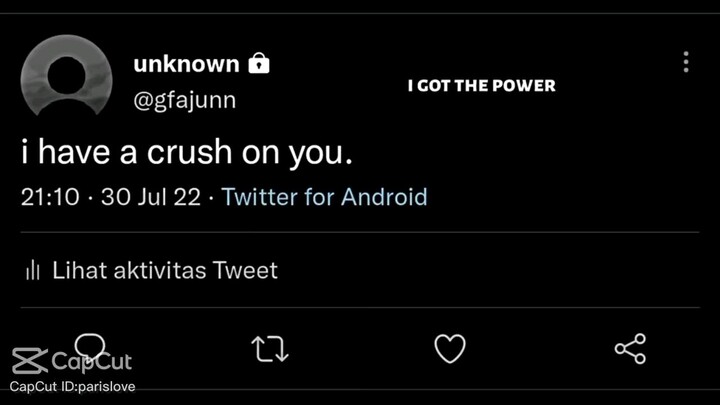Retweet this tweet using the arrows icon
Image resolution: width=720 pixels, height=405 pixels.
tap(270, 349)
